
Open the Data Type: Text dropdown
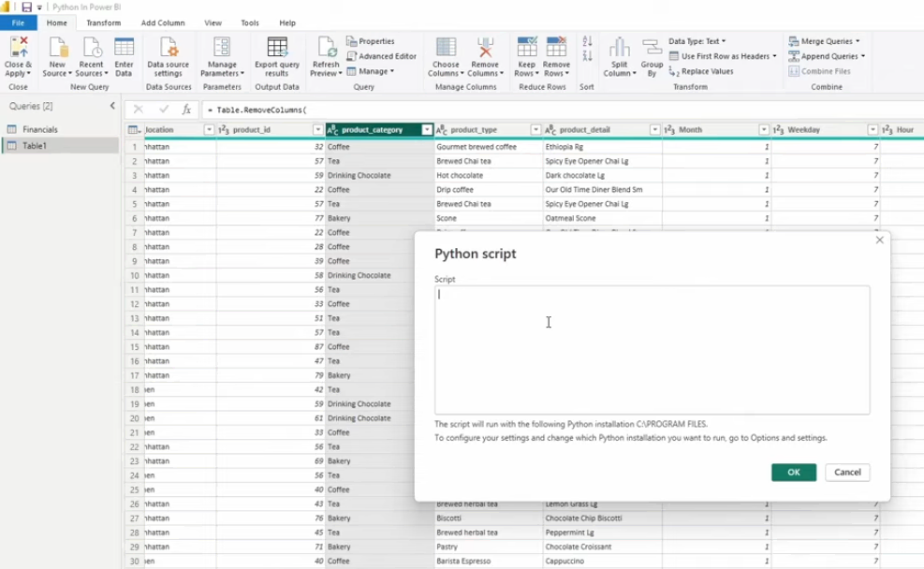tap(697, 41)
